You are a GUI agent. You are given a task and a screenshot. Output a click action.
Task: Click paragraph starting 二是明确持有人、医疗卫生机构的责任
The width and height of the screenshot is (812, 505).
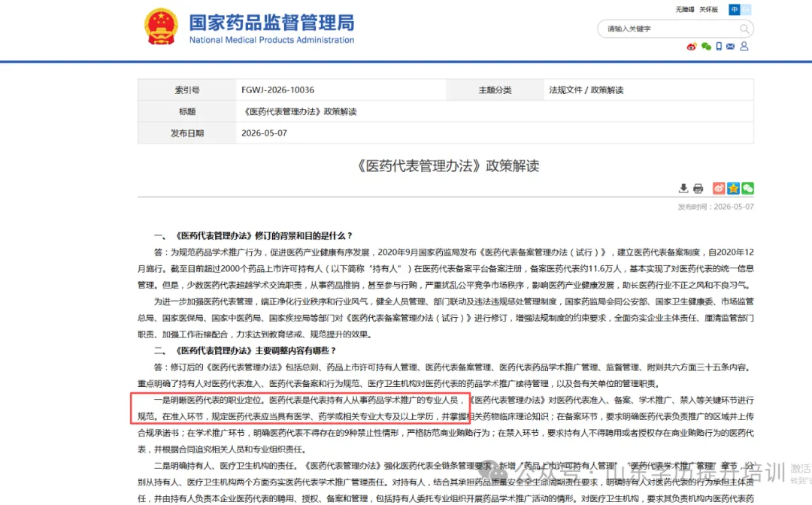pos(445,482)
